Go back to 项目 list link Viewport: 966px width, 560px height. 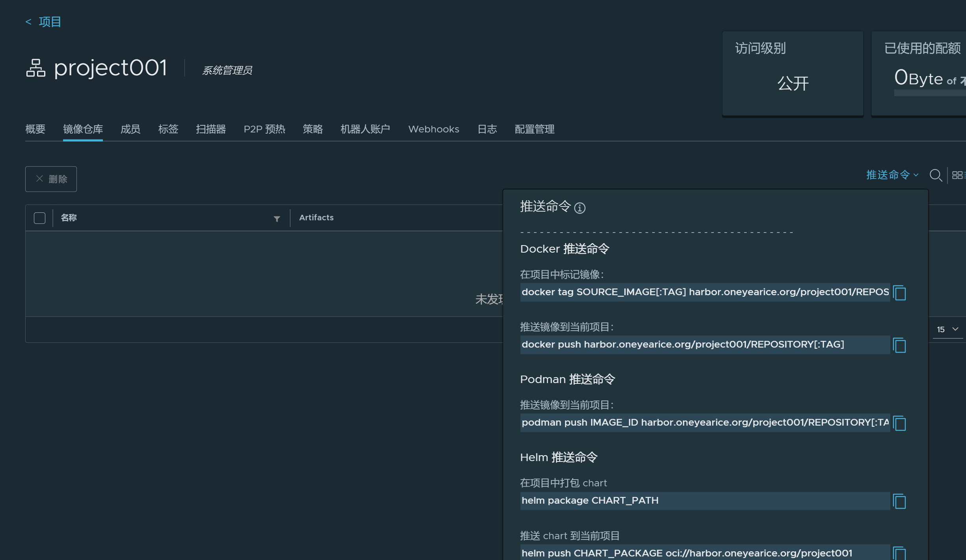[x=44, y=22]
